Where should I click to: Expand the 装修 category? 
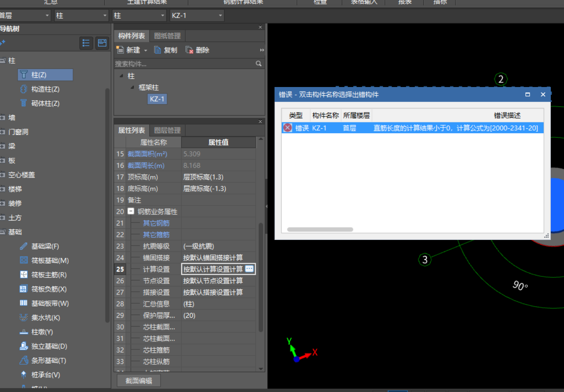[x=3, y=203]
